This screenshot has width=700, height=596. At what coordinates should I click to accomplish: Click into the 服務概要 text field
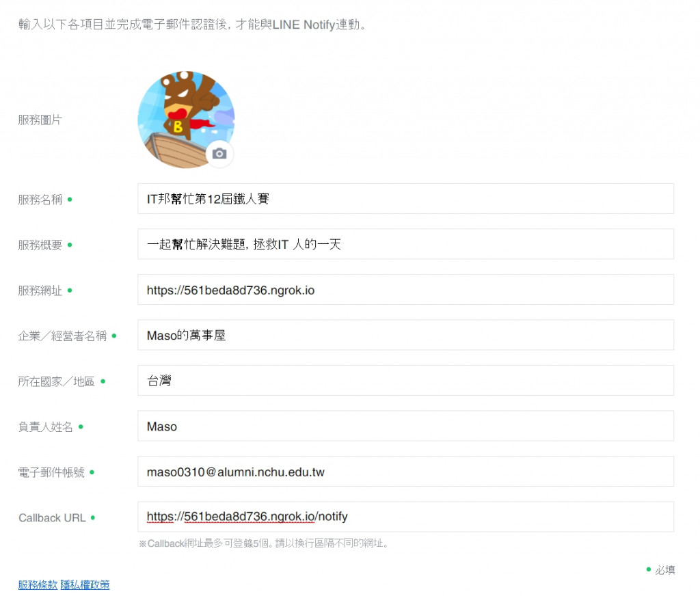pos(405,244)
